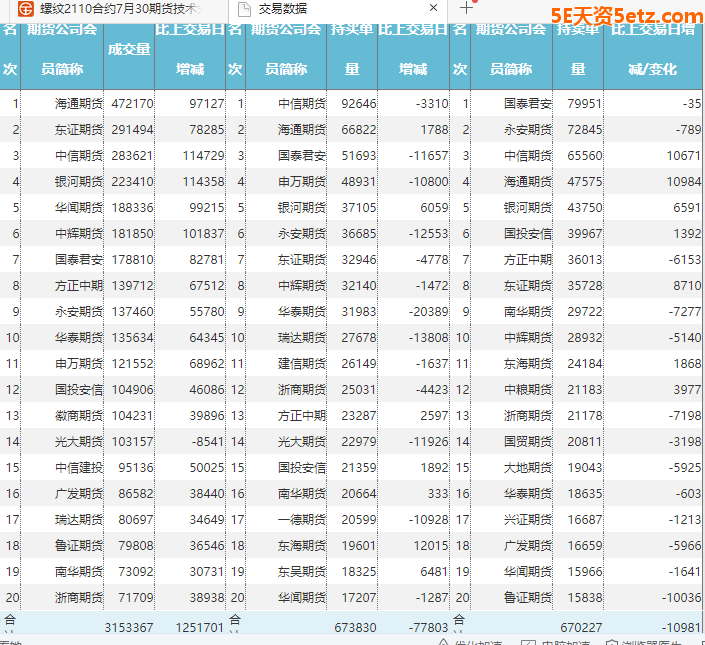Screen dimensions: 705x645
Task: Select the 海通期货 cell in rank 1 volume row
Action: click(x=78, y=103)
